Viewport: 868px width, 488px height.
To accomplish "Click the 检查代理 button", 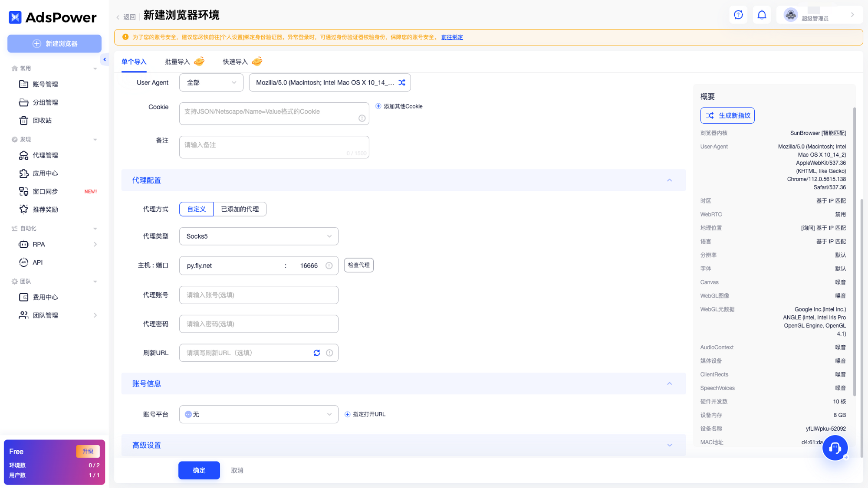I will click(x=358, y=265).
